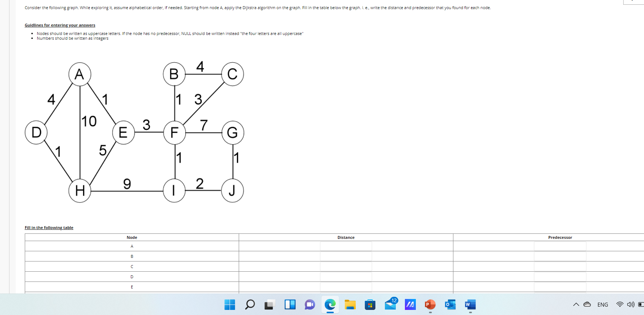Image resolution: width=644 pixels, height=315 pixels.
Task: Click the Distance field for node C
Action: click(x=346, y=267)
